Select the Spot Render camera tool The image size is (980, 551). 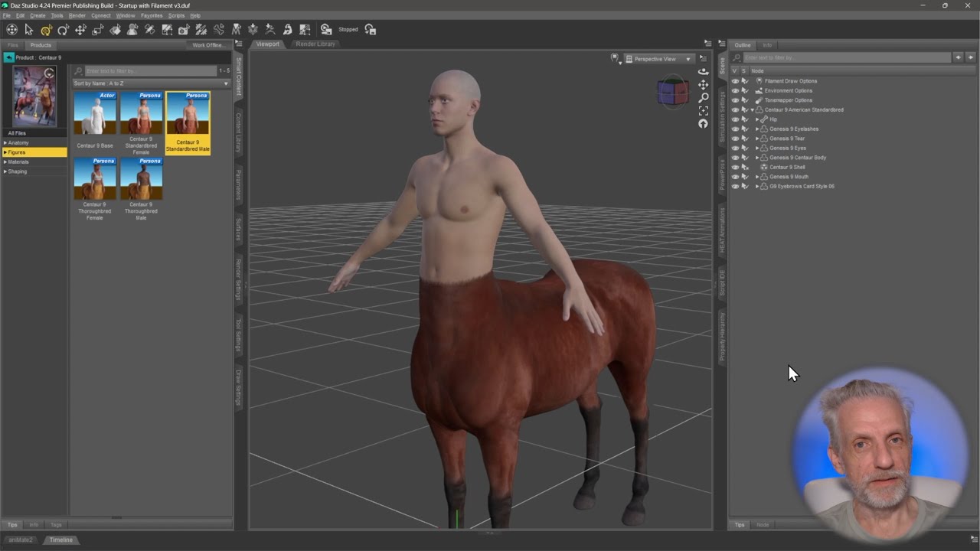184,30
